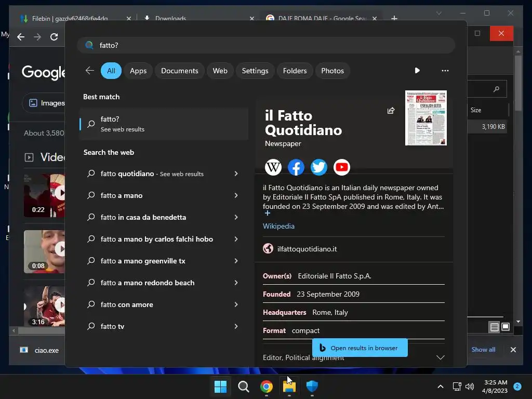Select the Photos filter tab
This screenshot has height=399, width=532.
332,71
